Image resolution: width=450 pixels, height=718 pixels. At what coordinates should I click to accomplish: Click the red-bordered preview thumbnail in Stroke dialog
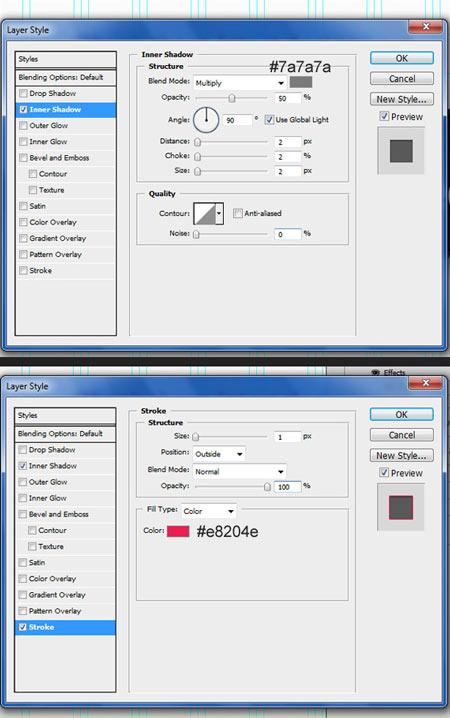(x=401, y=507)
